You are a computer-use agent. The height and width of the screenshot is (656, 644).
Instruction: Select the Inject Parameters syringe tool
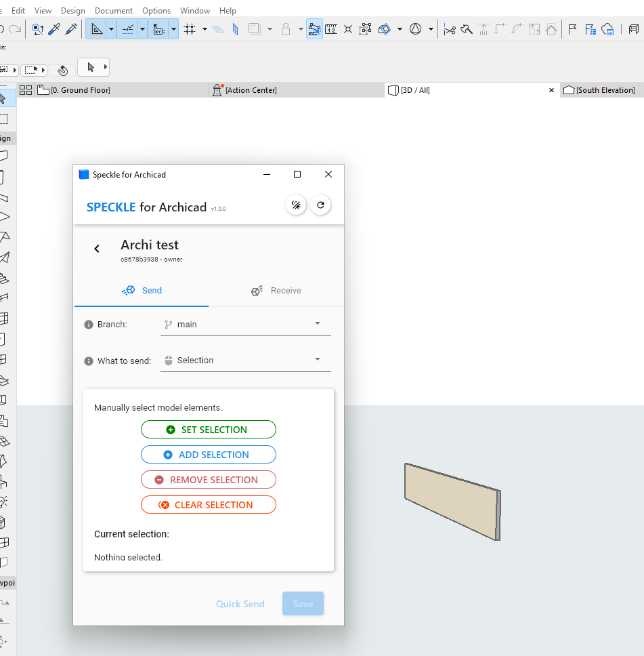pos(70,30)
